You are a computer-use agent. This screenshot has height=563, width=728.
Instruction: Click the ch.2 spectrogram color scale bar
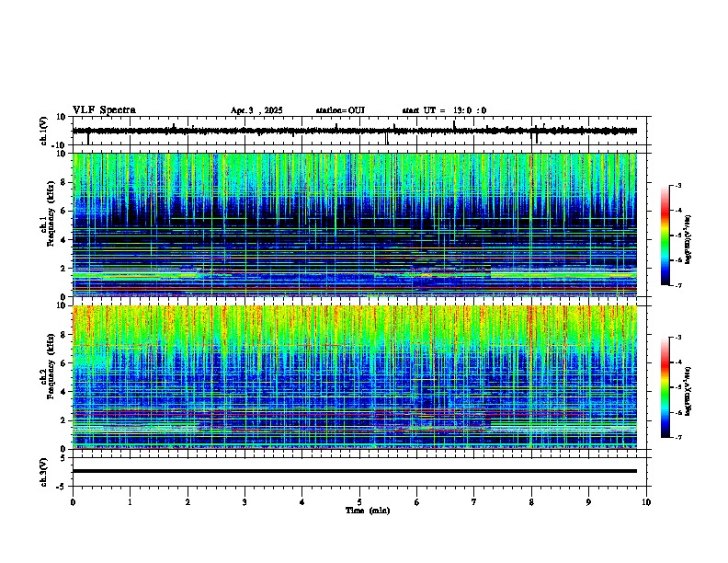[x=665, y=387]
